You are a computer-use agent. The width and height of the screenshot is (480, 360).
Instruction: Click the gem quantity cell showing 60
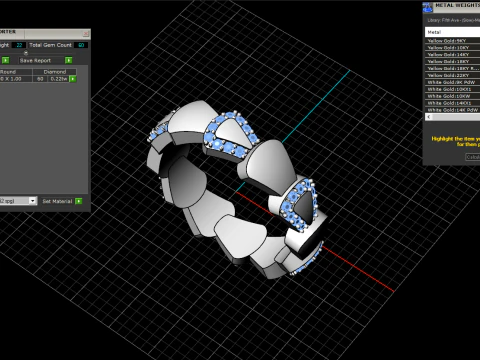(40, 79)
